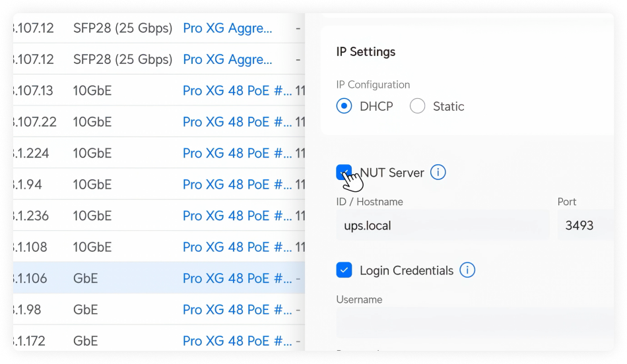627x364 pixels.
Task: Open the Pro XG Aggre link in the top row
Action: coord(227,28)
